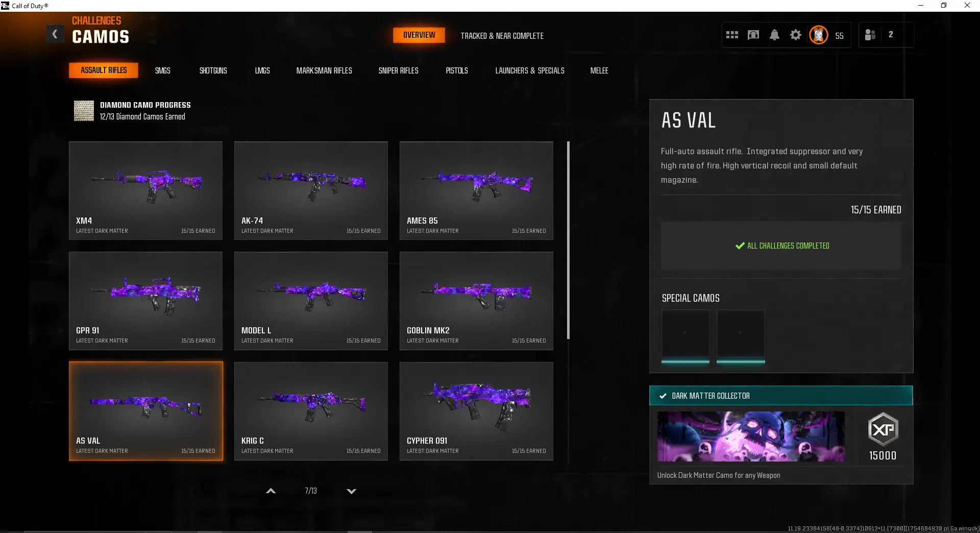The image size is (980, 533).
Task: Minimize the Call of Duty window
Action: pos(921,6)
